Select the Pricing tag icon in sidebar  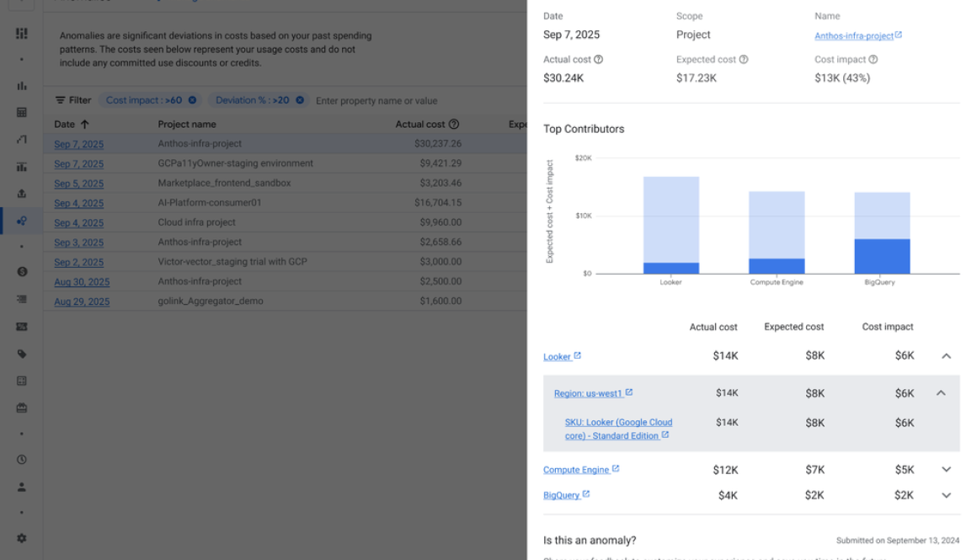[21, 354]
